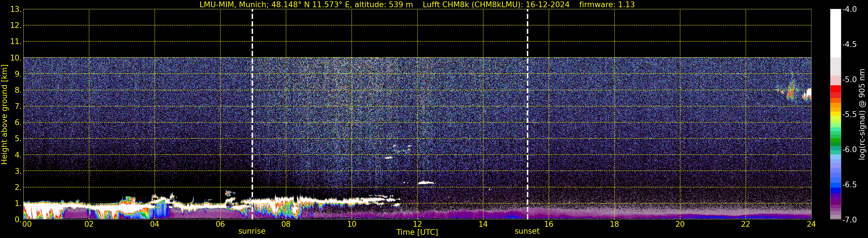868x238 pixels.
Task: Click the sunrise dashed vertical line
Action: pyautogui.click(x=252, y=114)
